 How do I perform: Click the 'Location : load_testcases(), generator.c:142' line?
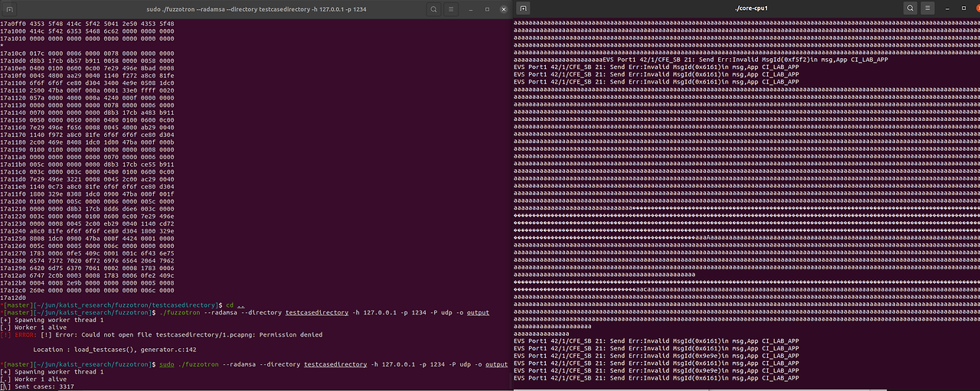coord(115,349)
